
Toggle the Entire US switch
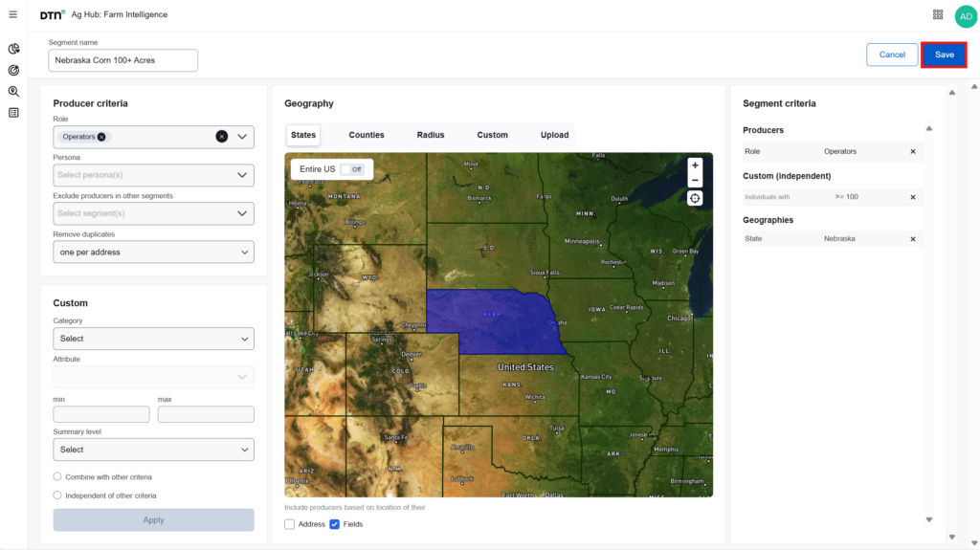tap(351, 169)
